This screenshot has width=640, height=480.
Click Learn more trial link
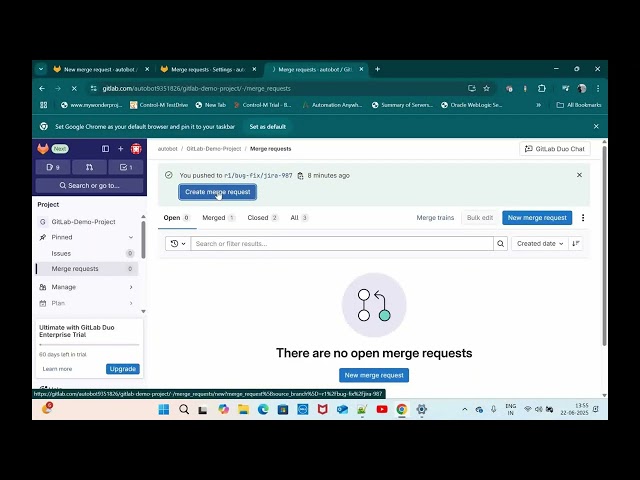point(57,369)
